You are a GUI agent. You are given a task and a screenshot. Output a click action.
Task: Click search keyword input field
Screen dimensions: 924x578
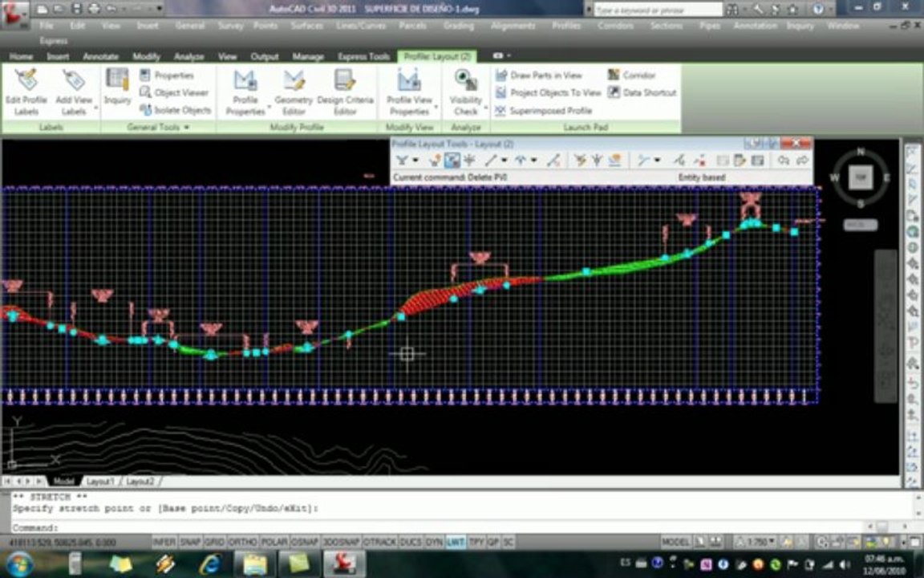pos(658,10)
